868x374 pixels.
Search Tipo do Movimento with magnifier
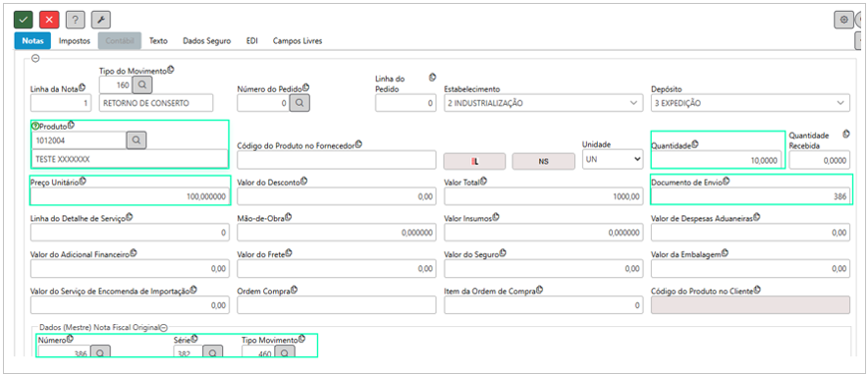pyautogui.click(x=143, y=85)
